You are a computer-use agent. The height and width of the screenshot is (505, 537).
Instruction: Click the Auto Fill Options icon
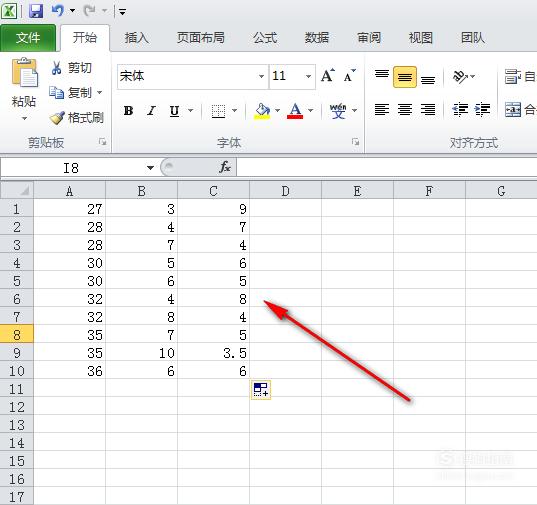pos(261,390)
